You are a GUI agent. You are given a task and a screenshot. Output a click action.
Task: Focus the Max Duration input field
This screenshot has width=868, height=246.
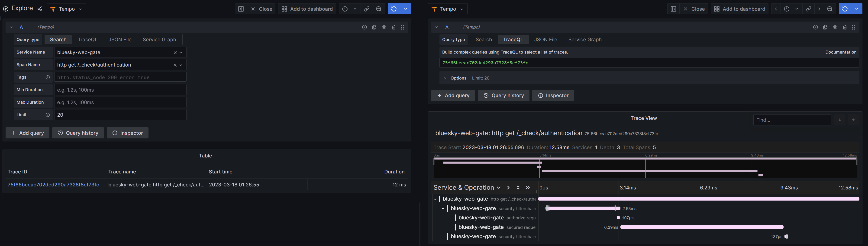[x=120, y=102]
